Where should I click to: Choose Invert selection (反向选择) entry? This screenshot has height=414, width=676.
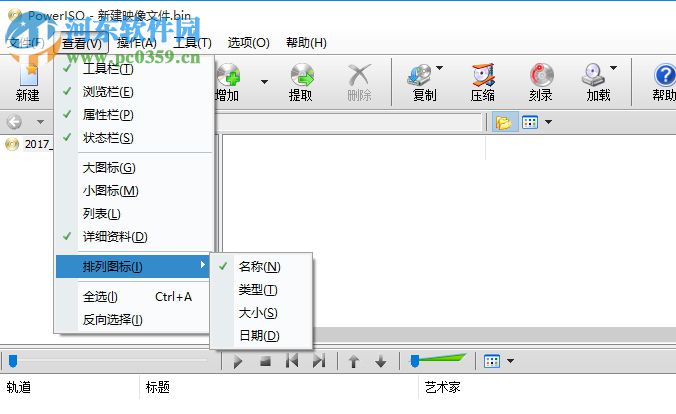click(x=133, y=320)
